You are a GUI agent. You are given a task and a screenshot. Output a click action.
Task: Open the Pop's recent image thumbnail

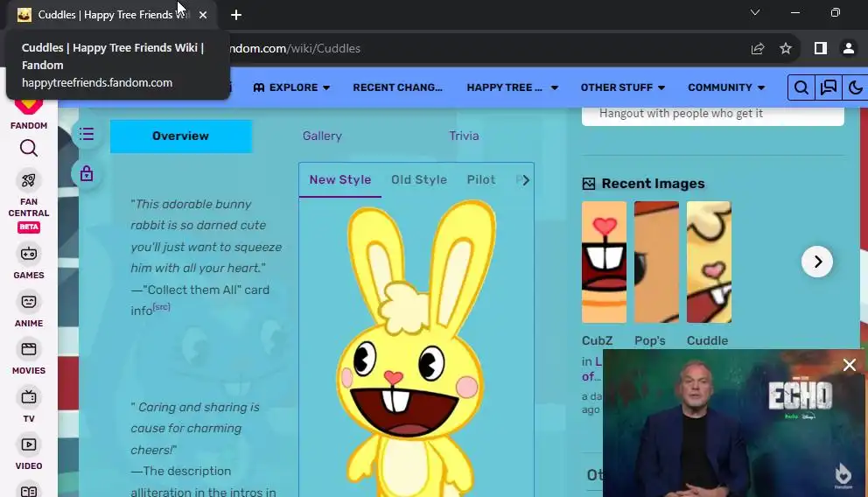[656, 262]
